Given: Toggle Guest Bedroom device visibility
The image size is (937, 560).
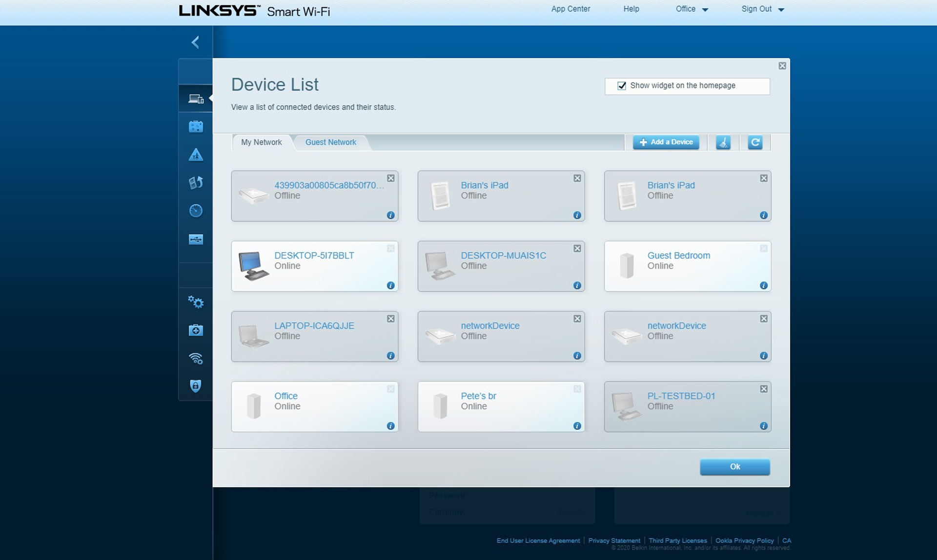Looking at the screenshot, I should 763,247.
